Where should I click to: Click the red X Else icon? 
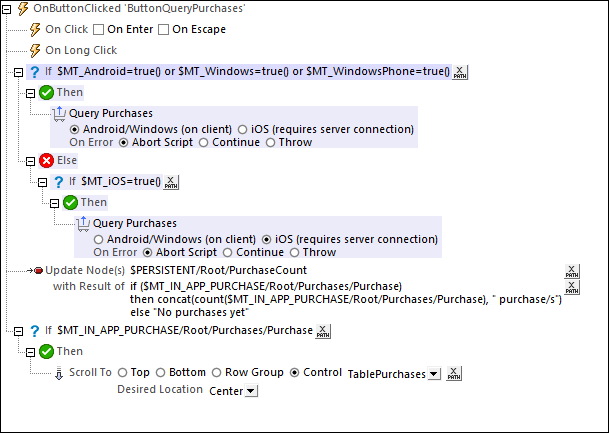click(x=47, y=160)
